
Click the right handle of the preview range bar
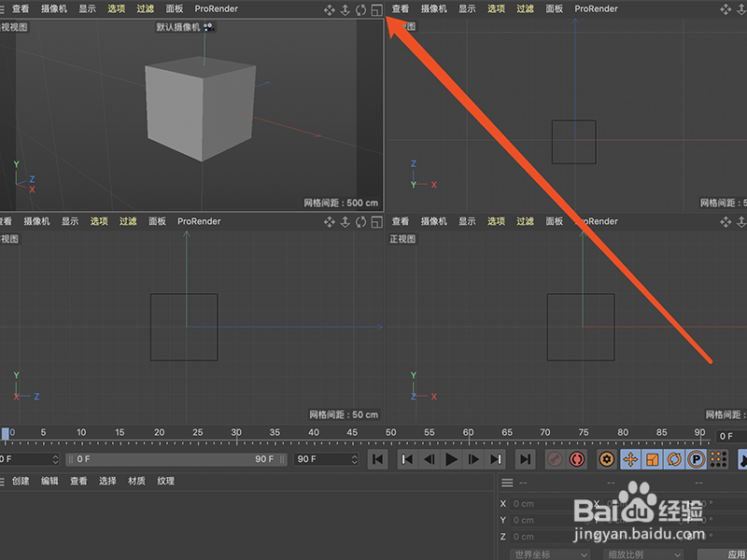point(283,459)
